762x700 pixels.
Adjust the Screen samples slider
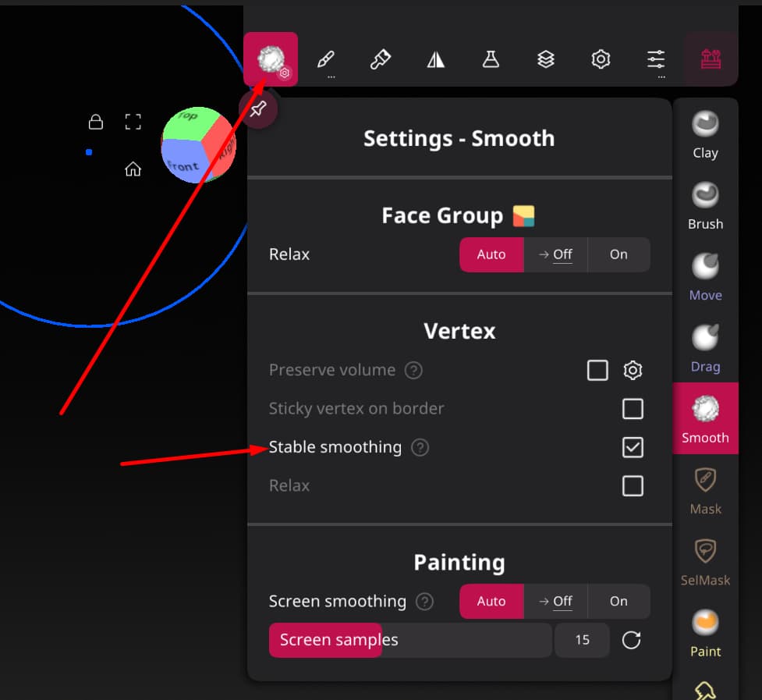pos(410,640)
